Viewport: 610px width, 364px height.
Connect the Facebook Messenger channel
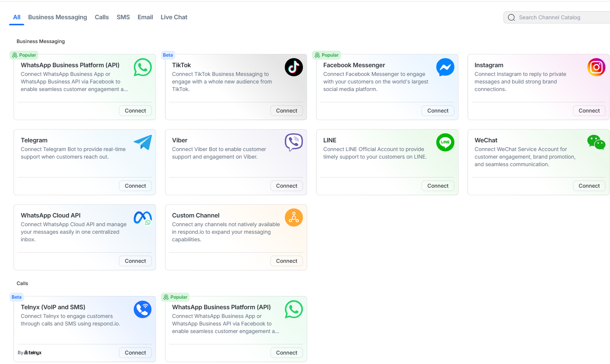(438, 111)
